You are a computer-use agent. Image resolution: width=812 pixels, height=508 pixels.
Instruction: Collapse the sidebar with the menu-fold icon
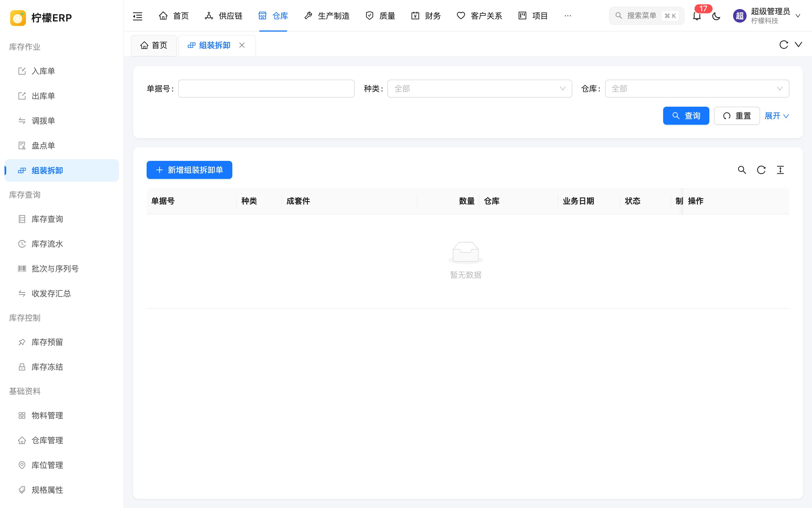138,16
